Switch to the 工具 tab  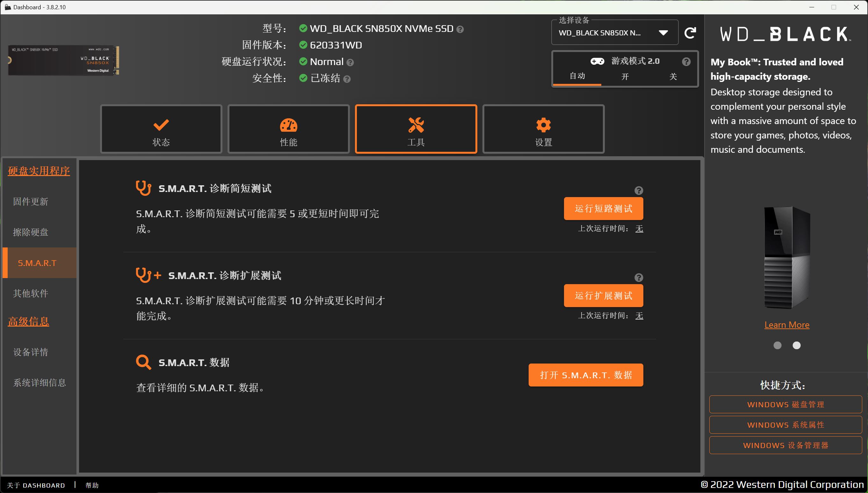[416, 129]
